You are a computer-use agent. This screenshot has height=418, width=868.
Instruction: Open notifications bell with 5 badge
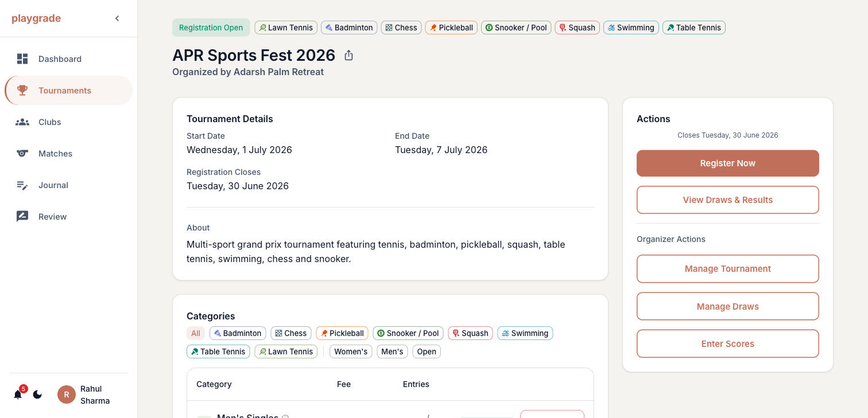pyautogui.click(x=18, y=394)
